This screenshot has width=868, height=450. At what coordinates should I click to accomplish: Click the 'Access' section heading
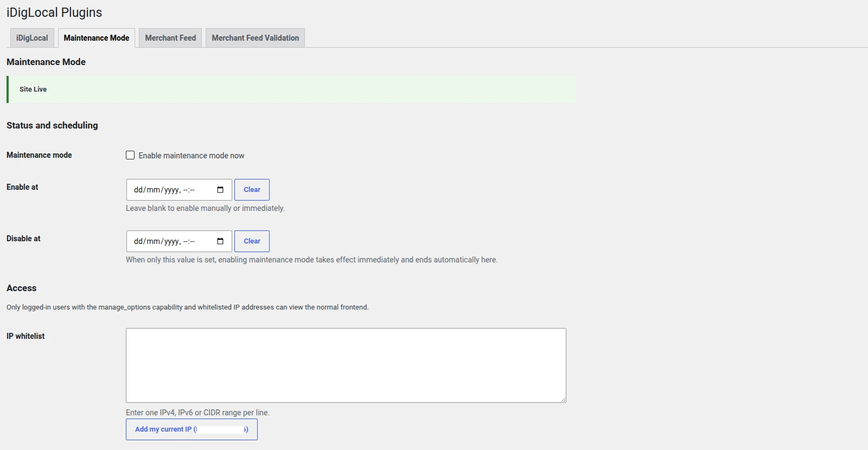pyautogui.click(x=22, y=288)
